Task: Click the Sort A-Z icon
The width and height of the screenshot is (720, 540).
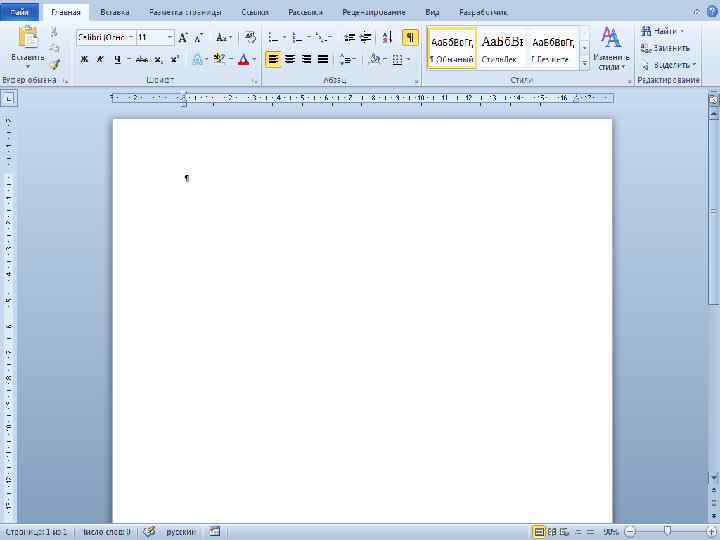Action: point(387,38)
